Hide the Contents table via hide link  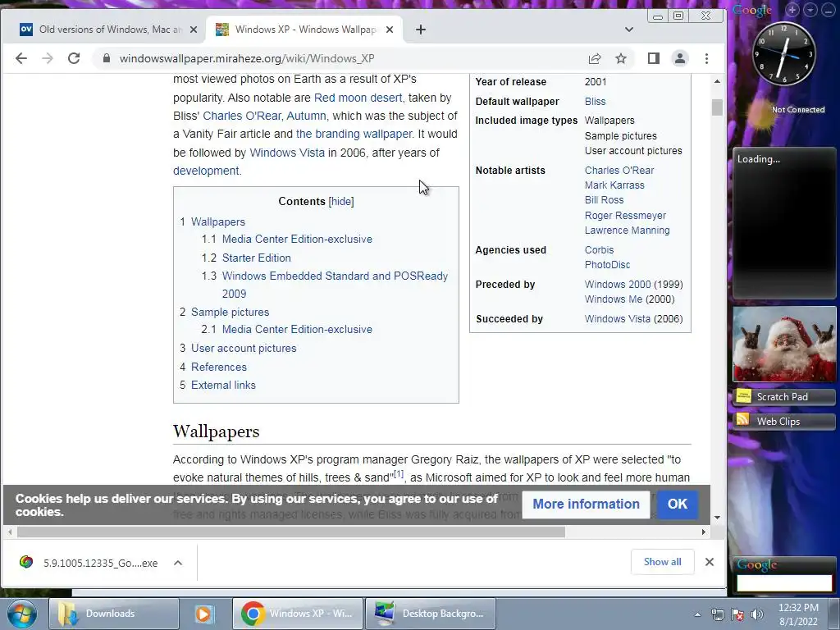click(341, 202)
